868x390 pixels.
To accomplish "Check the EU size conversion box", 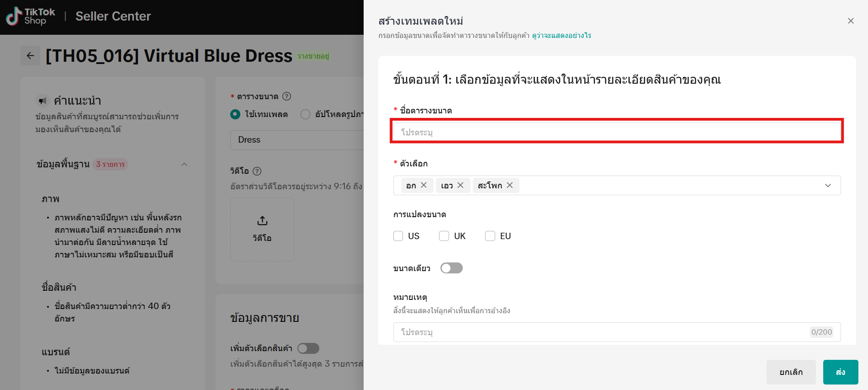I will pyautogui.click(x=490, y=236).
